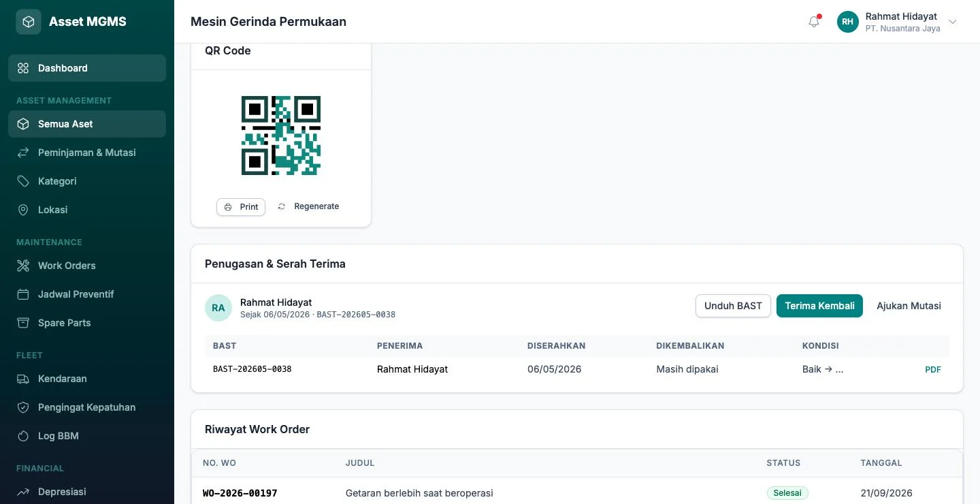Click the Lokasi map pin icon

click(23, 210)
